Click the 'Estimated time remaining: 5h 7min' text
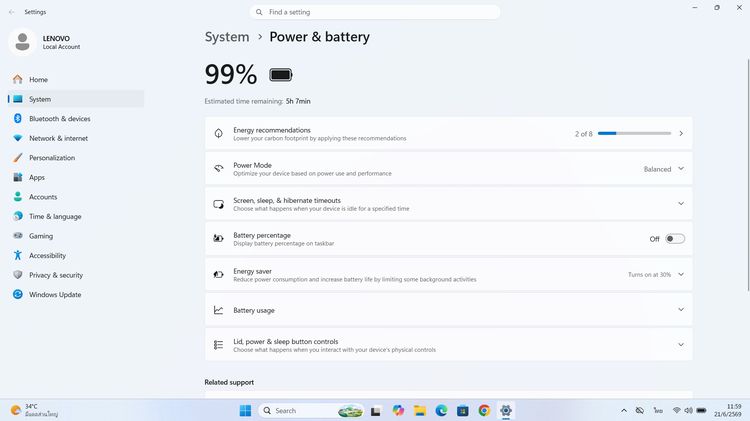This screenshot has height=421, width=750. click(257, 101)
